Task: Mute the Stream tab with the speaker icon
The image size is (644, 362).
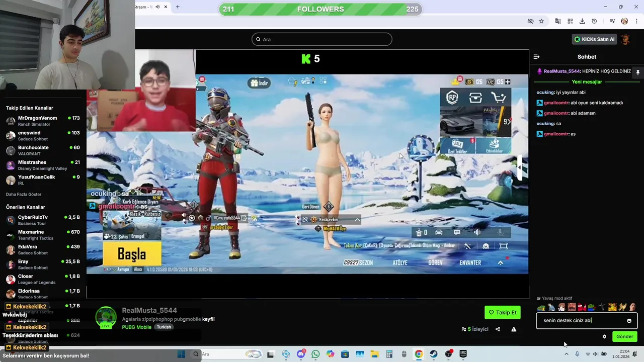Action: [157, 7]
